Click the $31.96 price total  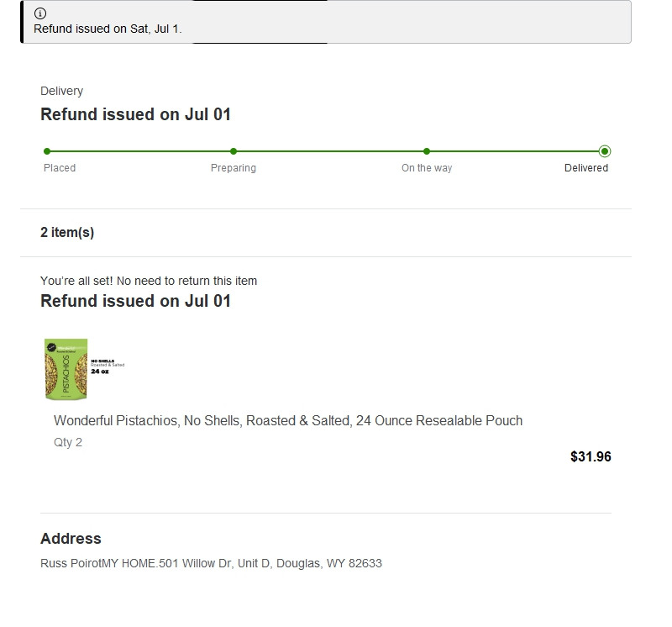click(x=591, y=457)
